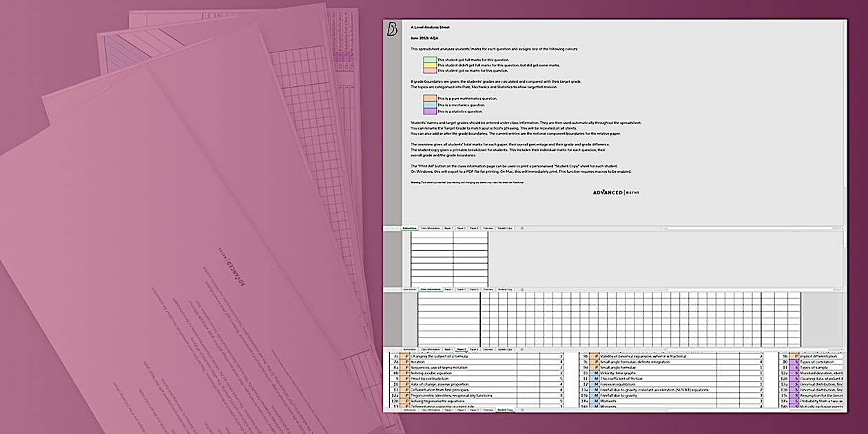
Task: Select the pink no-marks colour swatch
Action: (x=430, y=71)
